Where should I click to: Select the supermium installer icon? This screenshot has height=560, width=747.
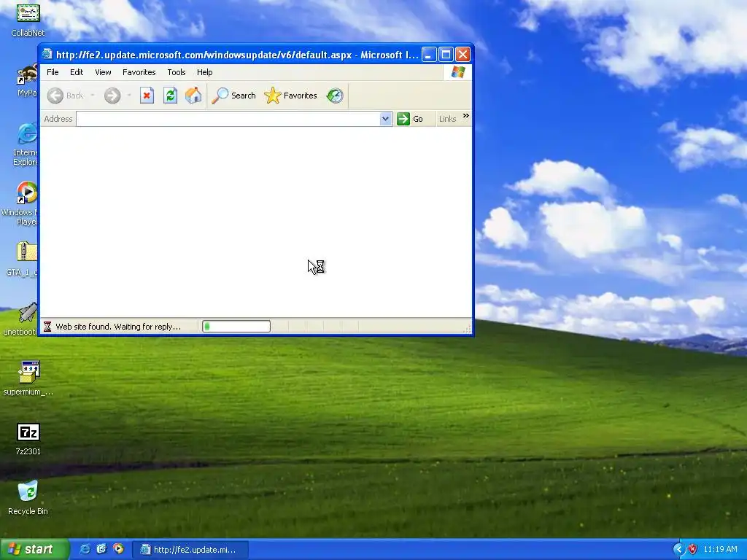click(28, 378)
